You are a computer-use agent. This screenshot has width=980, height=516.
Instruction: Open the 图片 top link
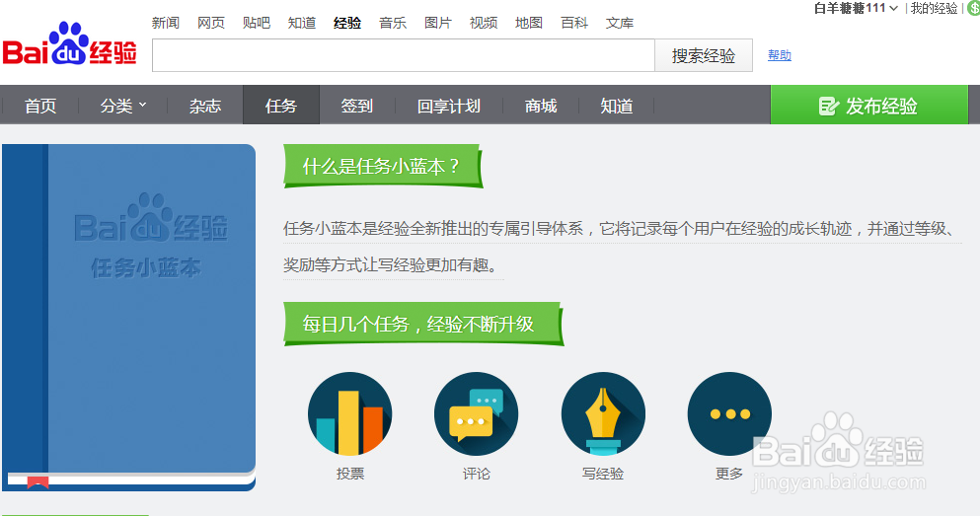438,23
